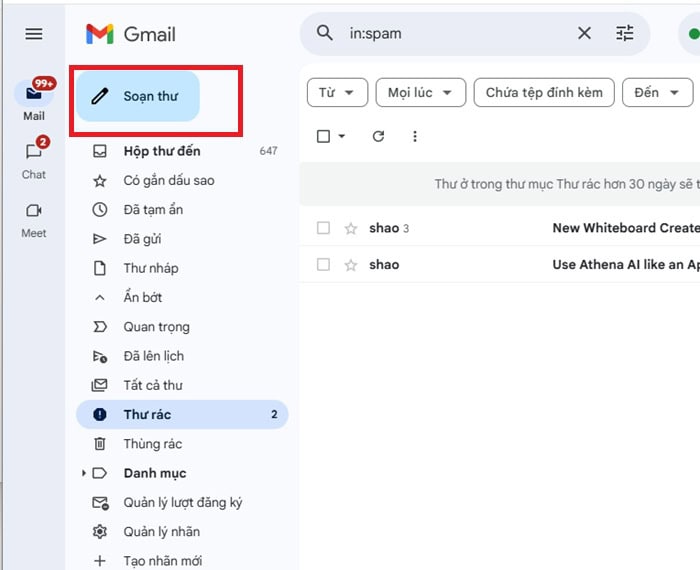Open Danh mục categories label
This screenshot has height=570, width=700.
coord(155,473)
